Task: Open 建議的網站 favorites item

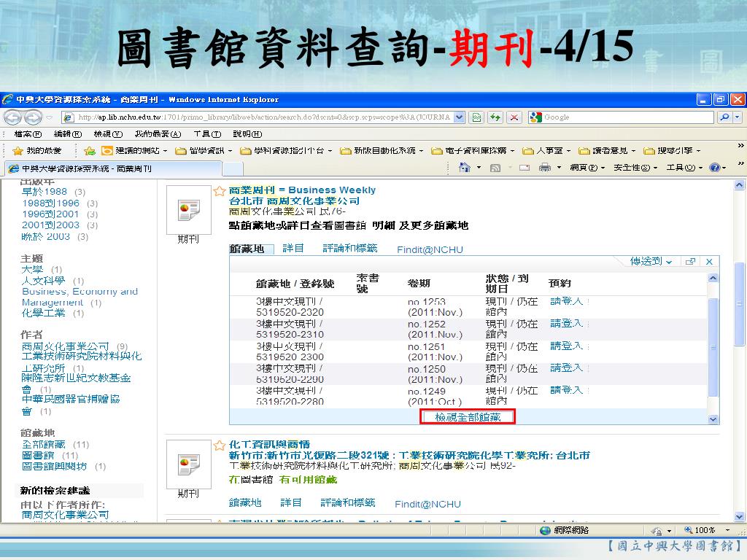Action: (x=134, y=151)
